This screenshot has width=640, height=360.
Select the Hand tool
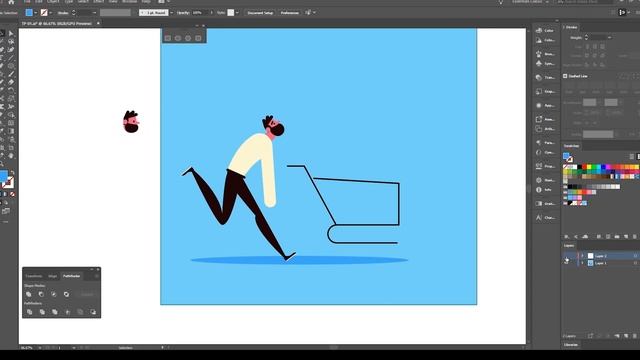point(11,156)
